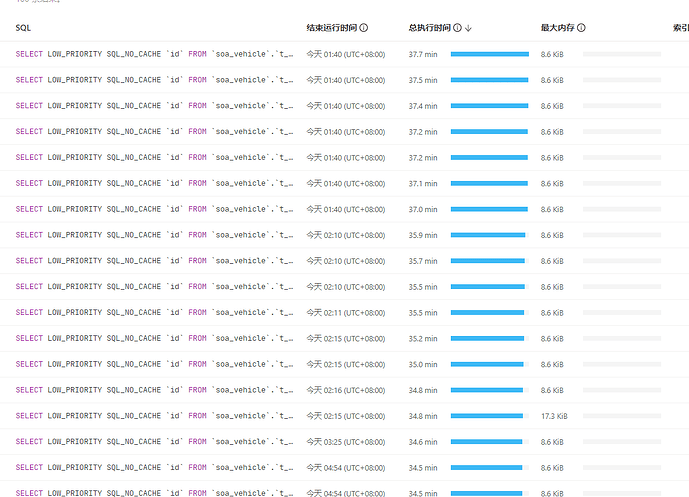The image size is (689, 497).
Task: Click the 8.6 KiB value in the 34.6 min row
Action: pos(552,442)
